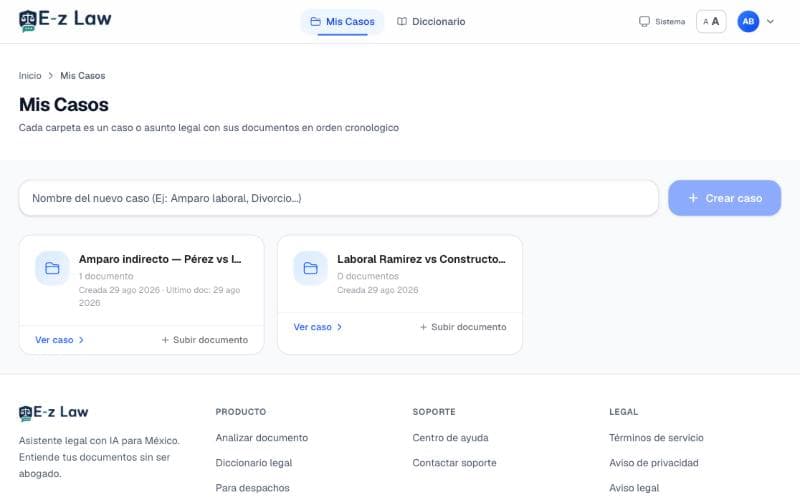The height and width of the screenshot is (500, 800).
Task: Read Términos de servicio
Action: pyautogui.click(x=656, y=438)
